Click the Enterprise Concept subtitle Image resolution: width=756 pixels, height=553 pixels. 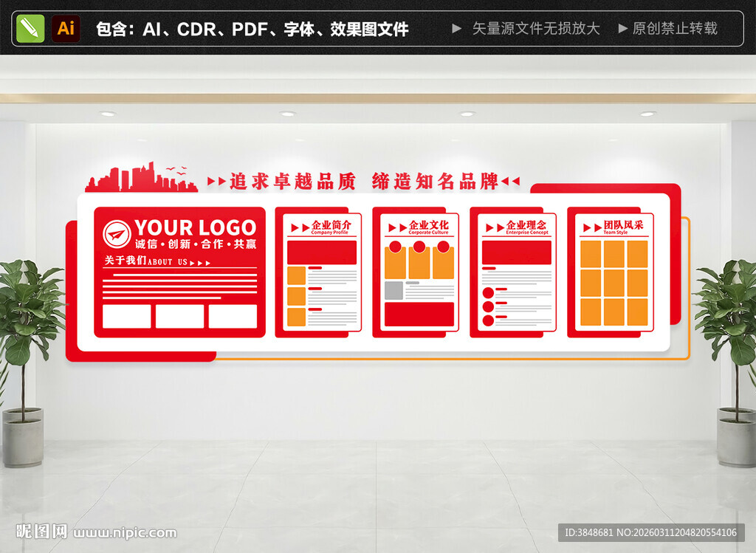[x=527, y=233]
